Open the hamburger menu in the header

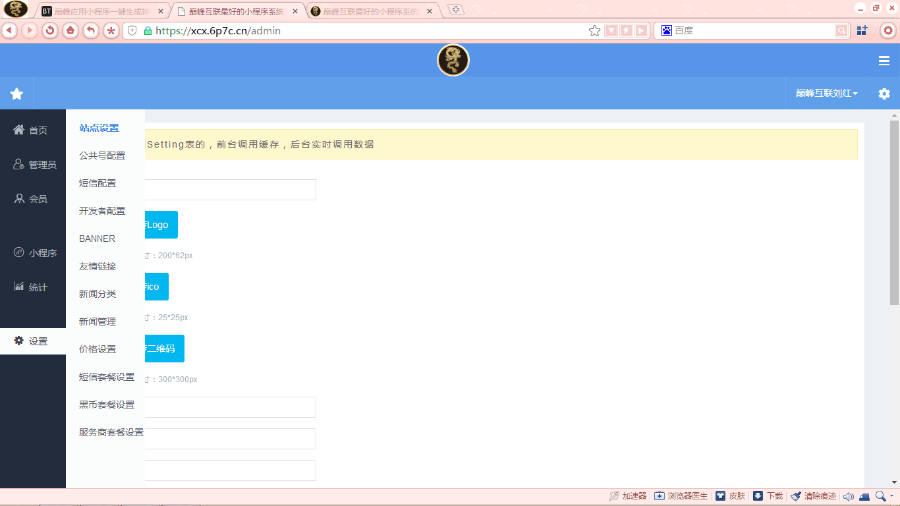click(x=884, y=60)
